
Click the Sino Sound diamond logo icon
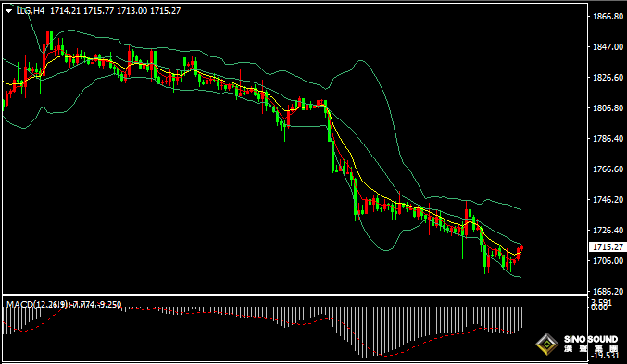tap(547, 344)
